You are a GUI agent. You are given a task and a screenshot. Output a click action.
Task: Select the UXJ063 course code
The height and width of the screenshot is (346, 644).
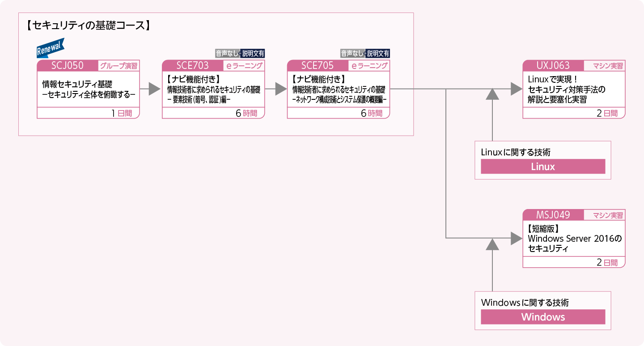click(553, 65)
